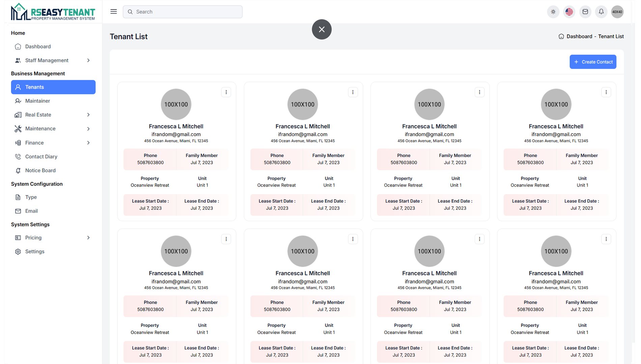Open three-dot menu on last top-row card

click(x=606, y=92)
